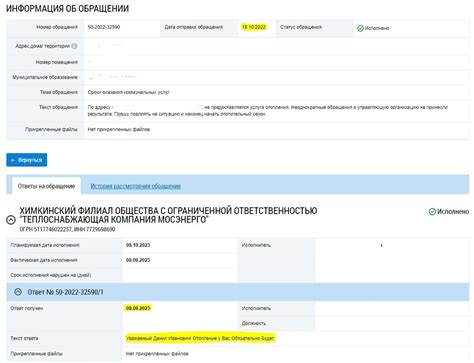Click the Статус обращения label

point(301,27)
